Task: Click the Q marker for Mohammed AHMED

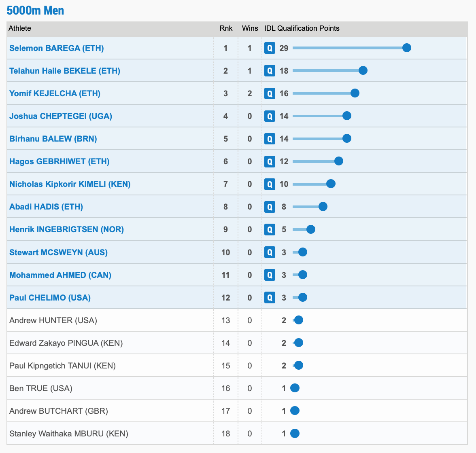Action: [270, 275]
